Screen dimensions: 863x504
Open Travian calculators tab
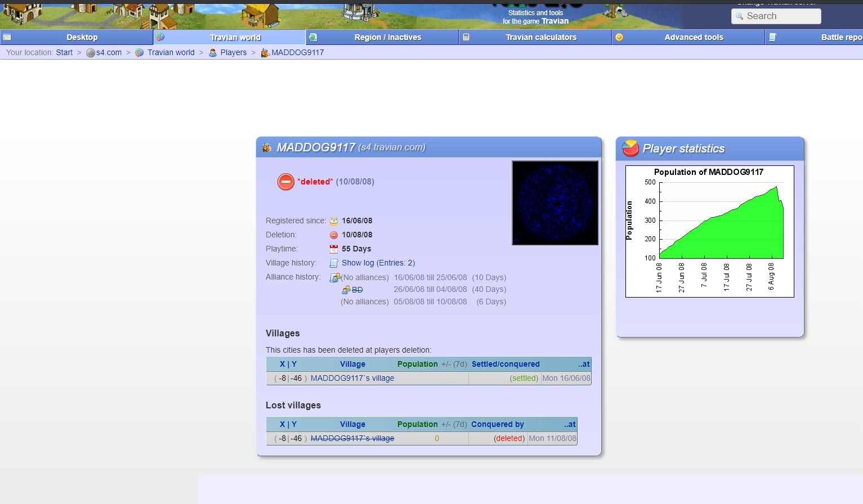pos(536,37)
